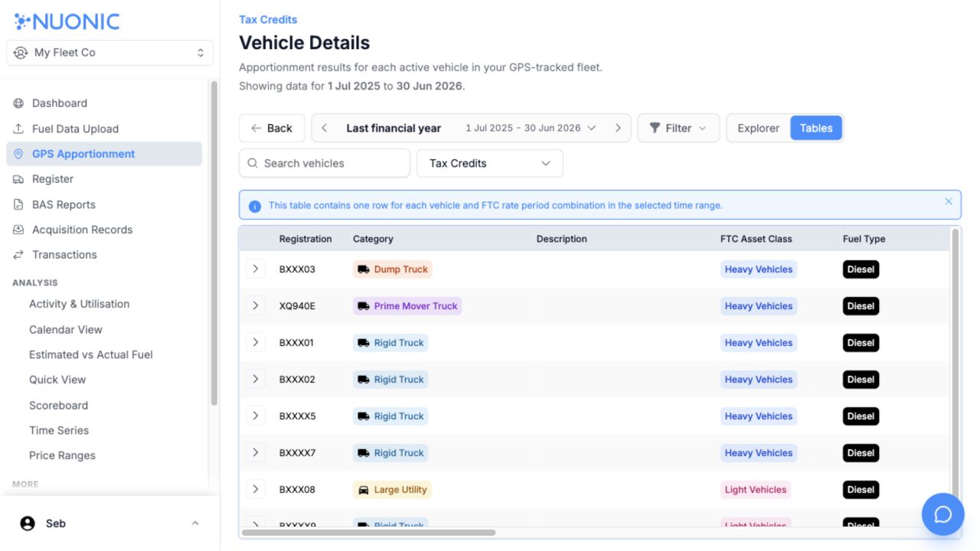Click the Fuel Data Upload icon
980x551 pixels.
click(18, 129)
